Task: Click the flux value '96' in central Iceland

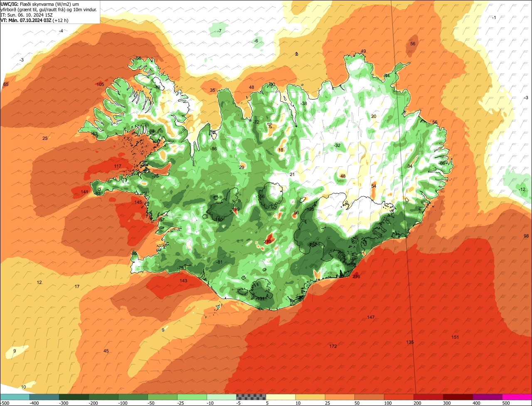Action: click(296, 213)
